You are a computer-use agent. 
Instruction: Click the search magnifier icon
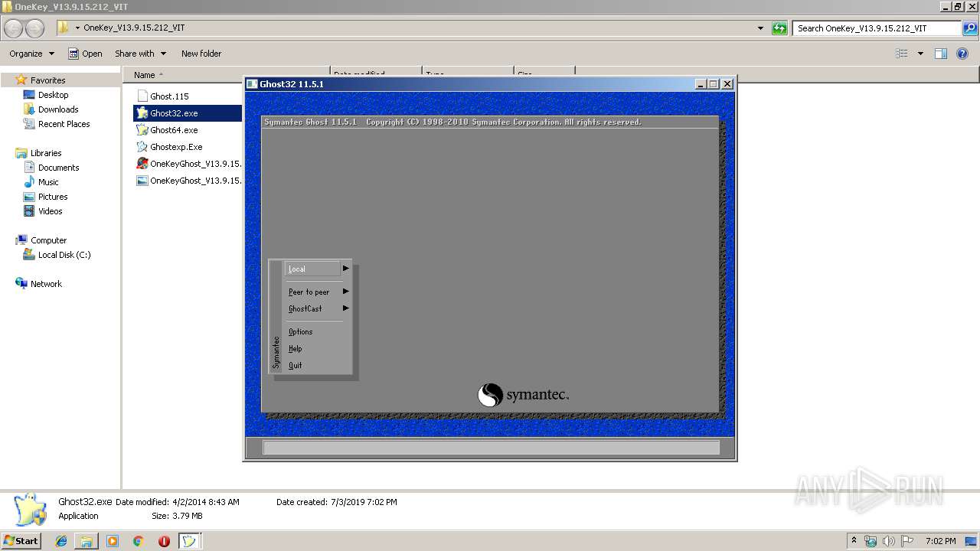970,28
